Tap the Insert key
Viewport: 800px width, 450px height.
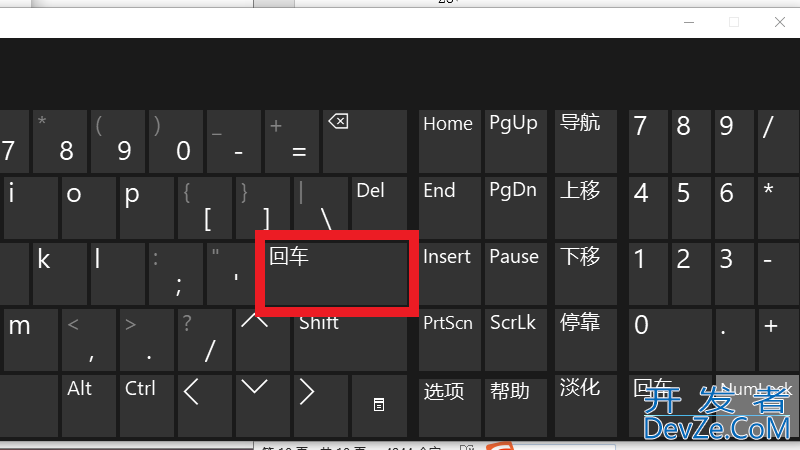click(x=449, y=274)
